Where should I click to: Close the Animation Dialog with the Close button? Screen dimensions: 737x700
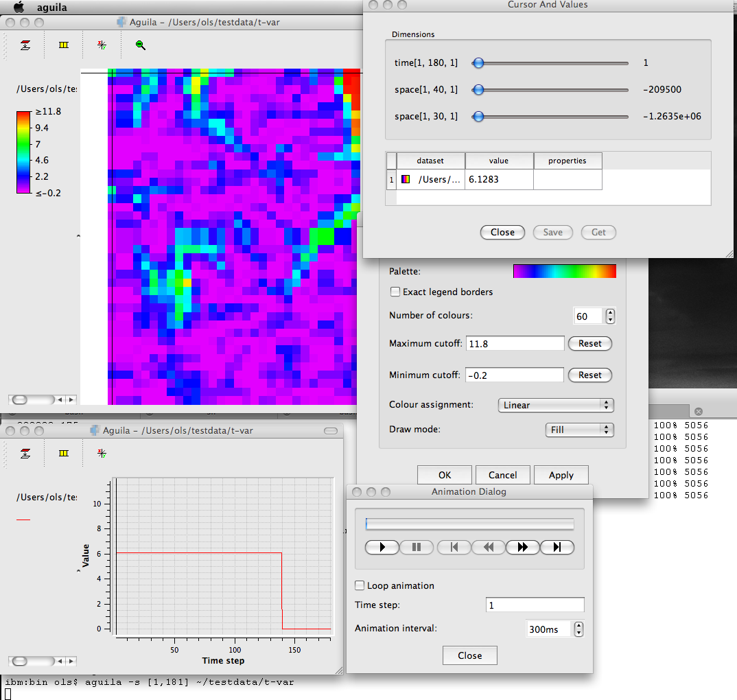pyautogui.click(x=469, y=655)
